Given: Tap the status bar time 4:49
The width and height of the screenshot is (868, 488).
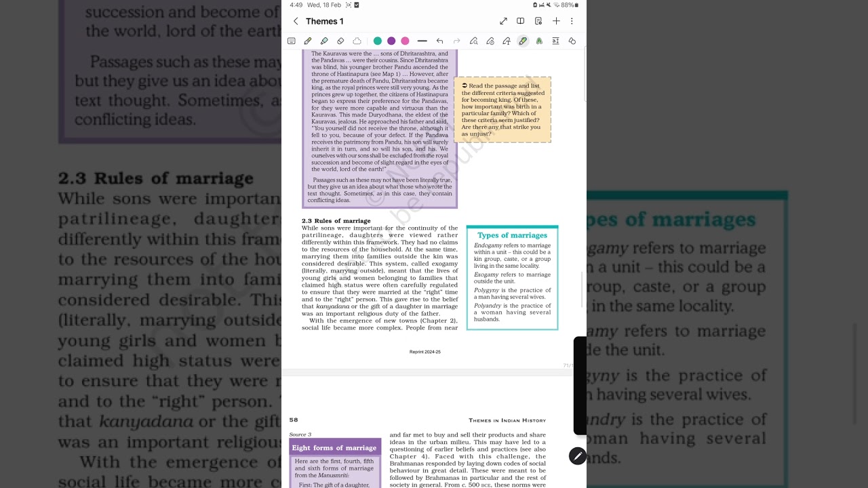Looking at the screenshot, I should 296,5.
